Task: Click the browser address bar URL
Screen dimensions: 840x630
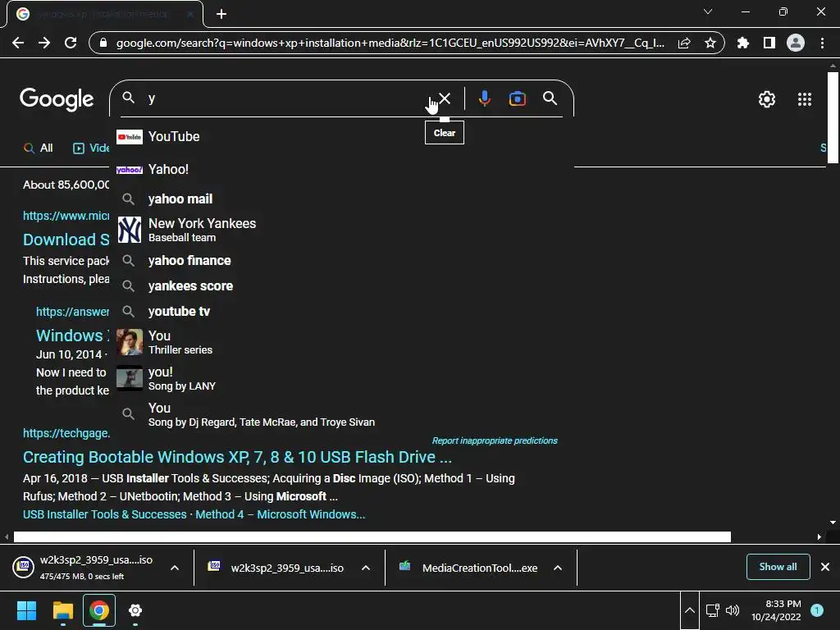Action: click(390, 43)
